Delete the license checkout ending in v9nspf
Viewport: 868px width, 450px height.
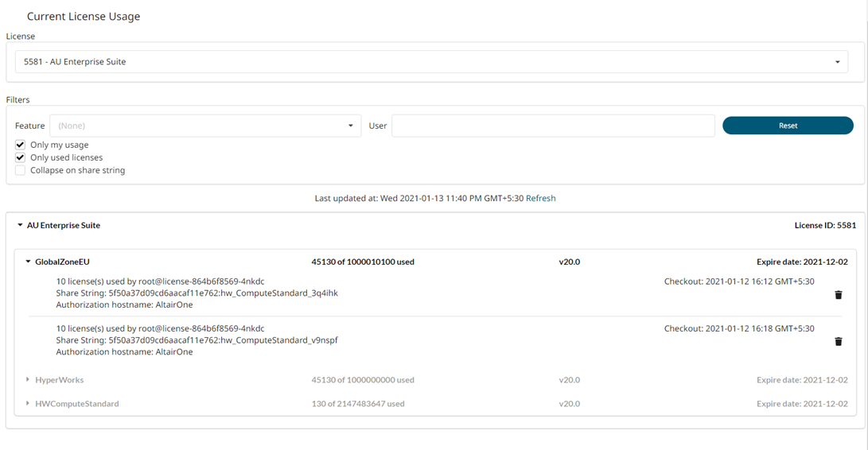(838, 342)
